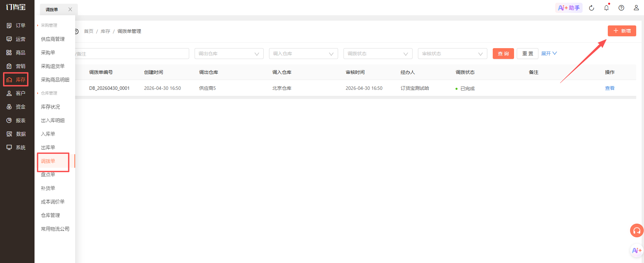Open the 商品 section icon in sidebar
644x263 pixels.
coord(9,53)
